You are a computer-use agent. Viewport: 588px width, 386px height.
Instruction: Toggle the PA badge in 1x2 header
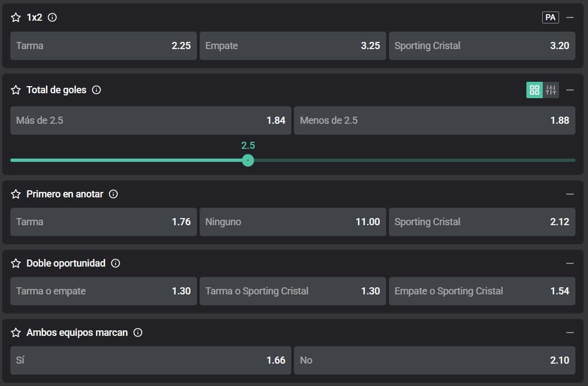[x=550, y=17]
